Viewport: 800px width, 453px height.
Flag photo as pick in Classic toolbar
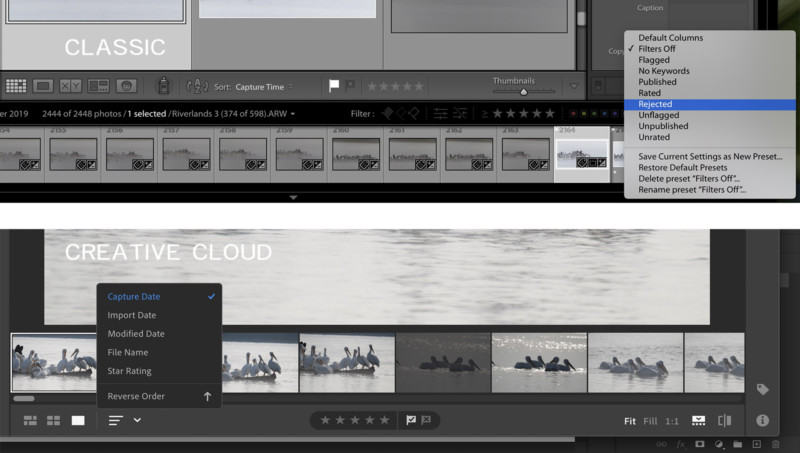[334, 86]
